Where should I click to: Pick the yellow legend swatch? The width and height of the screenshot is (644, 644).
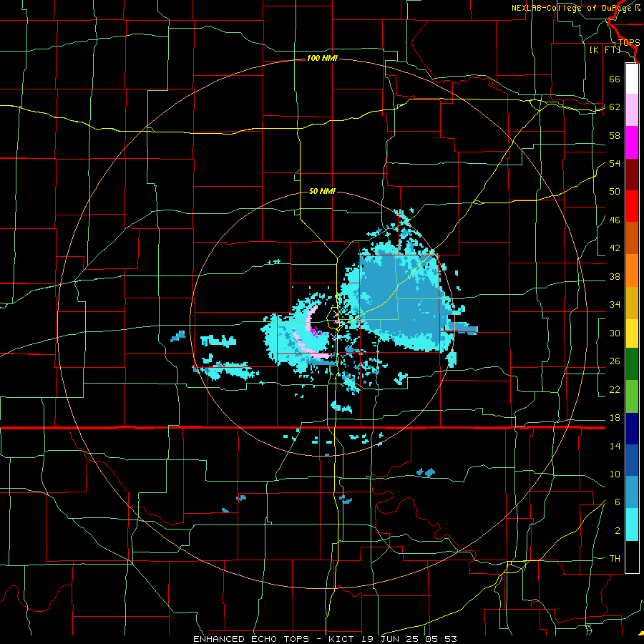pyautogui.click(x=632, y=333)
